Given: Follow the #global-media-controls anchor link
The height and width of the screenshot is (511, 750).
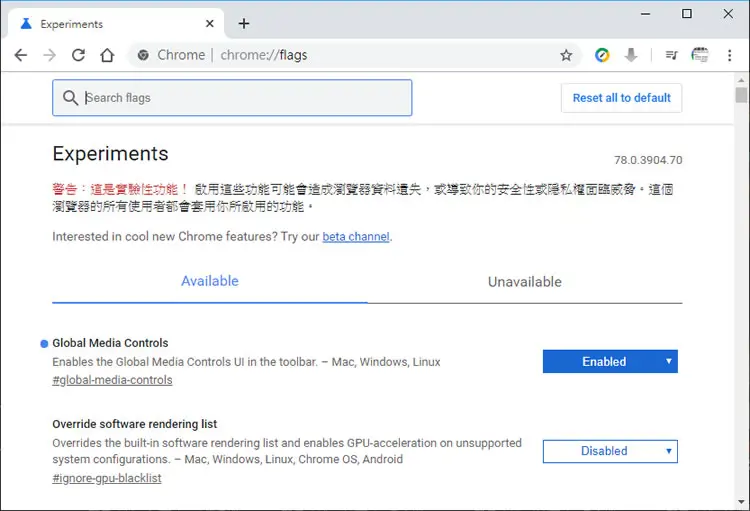Looking at the screenshot, I should (x=112, y=380).
